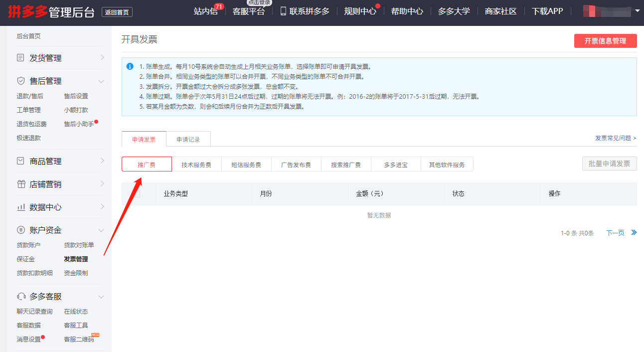This screenshot has height=352, width=644.
Task: Open 货款对账单 in sidebar
Action: click(x=79, y=245)
